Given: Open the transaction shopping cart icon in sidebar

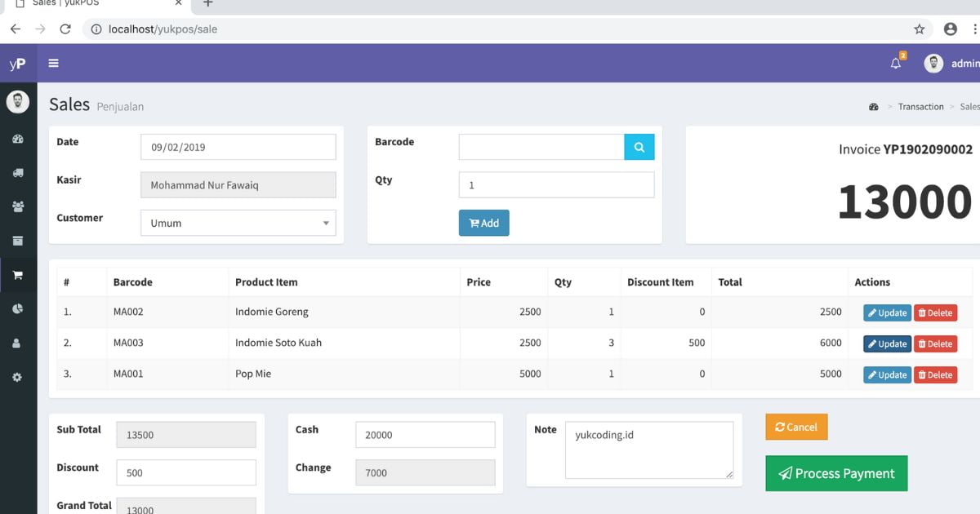Looking at the screenshot, I should [x=18, y=275].
